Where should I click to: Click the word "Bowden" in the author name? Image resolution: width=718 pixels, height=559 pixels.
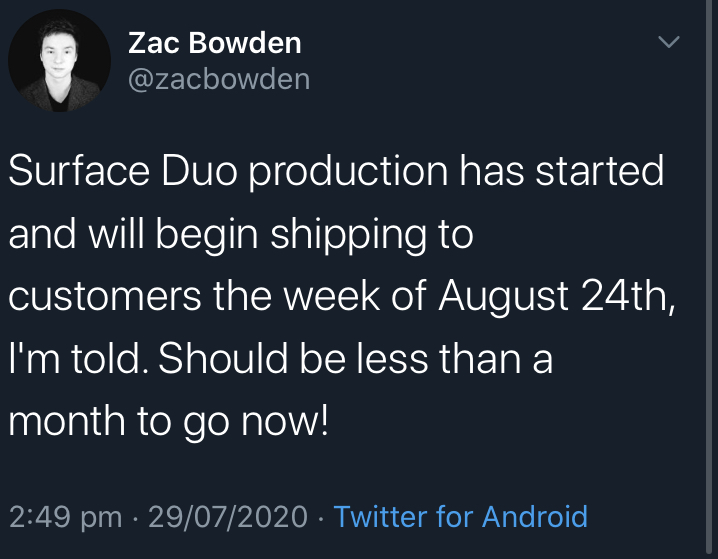245,43
